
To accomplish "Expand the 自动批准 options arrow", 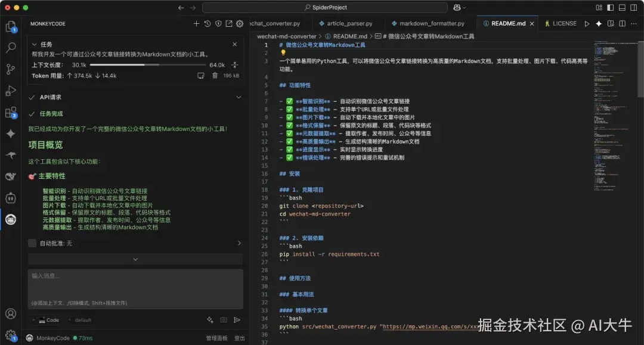I will click(239, 243).
